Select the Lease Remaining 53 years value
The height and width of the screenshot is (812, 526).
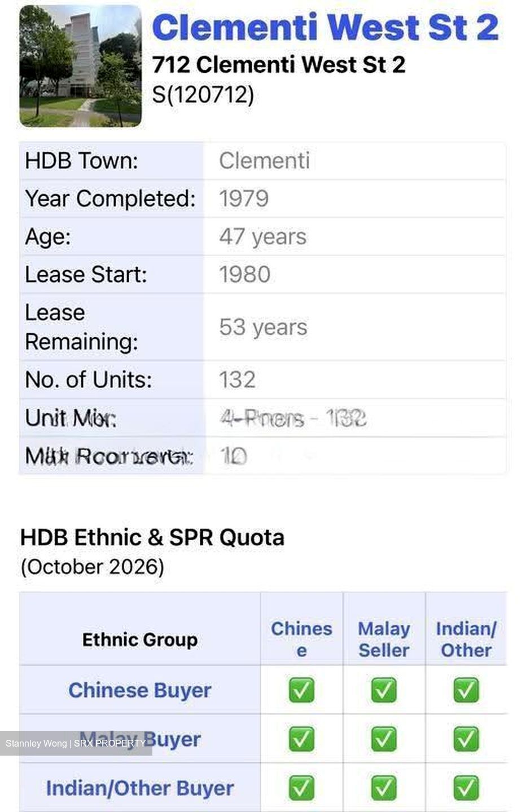coord(263,327)
